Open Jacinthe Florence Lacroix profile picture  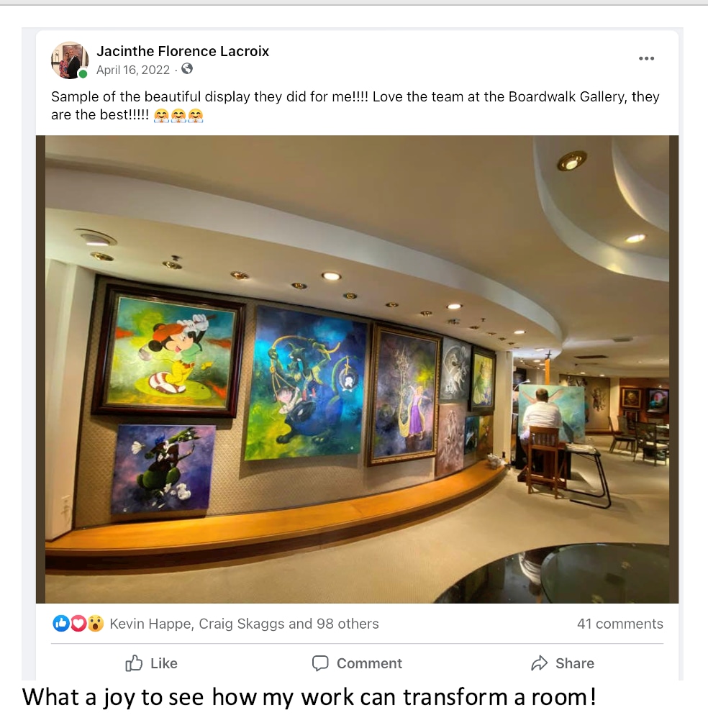coord(70,60)
